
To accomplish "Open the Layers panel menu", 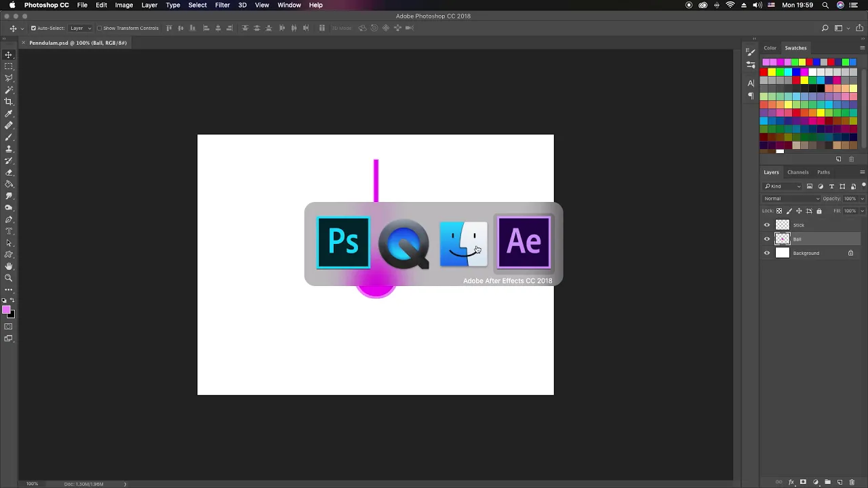I will coord(862,172).
